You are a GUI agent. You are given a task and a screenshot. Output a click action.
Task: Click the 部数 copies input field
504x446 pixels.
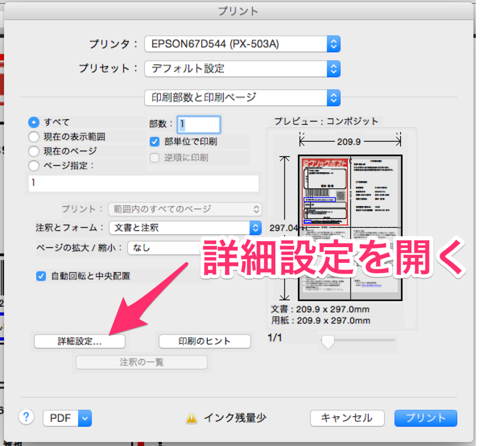coord(199,125)
